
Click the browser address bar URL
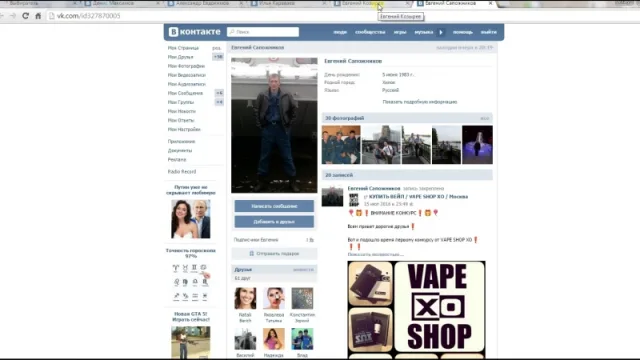pos(88,16)
